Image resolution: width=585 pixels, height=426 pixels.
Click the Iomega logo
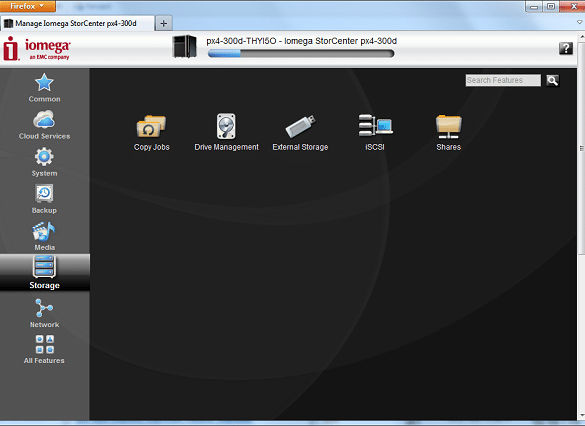tap(37, 48)
